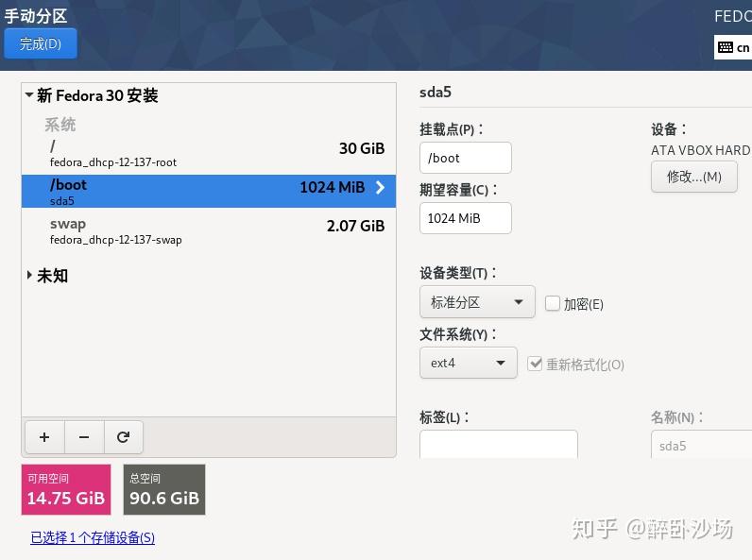Toggle the 加密(E) encryption checkbox
This screenshot has width=752, height=560.
[x=553, y=303]
